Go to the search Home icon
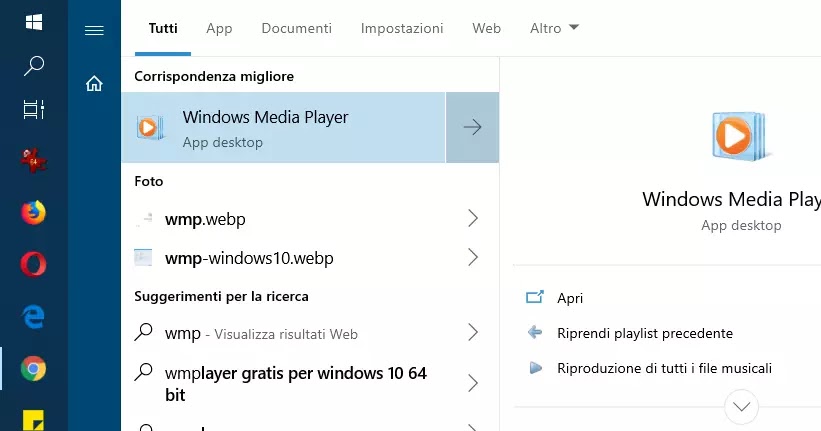Image resolution: width=821 pixels, height=431 pixels. pos(94,83)
